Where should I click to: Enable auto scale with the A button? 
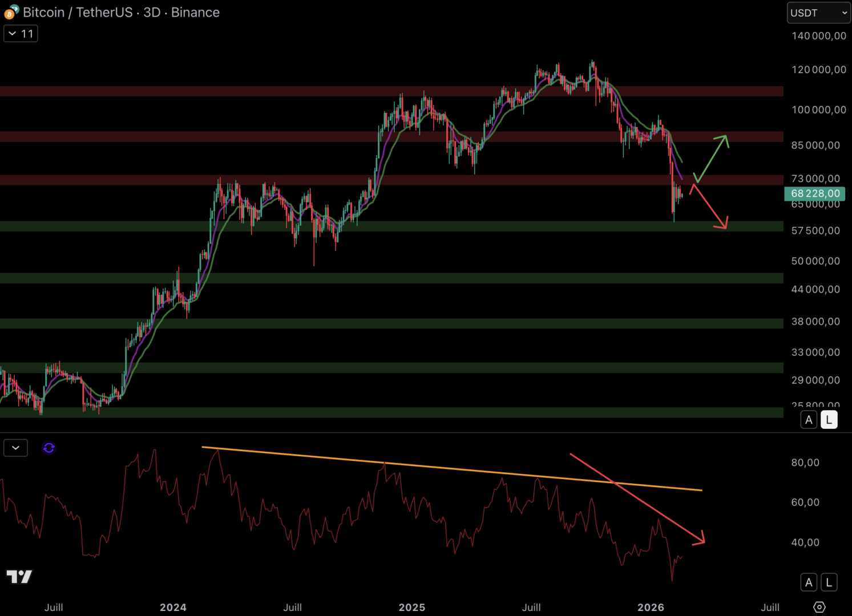pos(809,419)
